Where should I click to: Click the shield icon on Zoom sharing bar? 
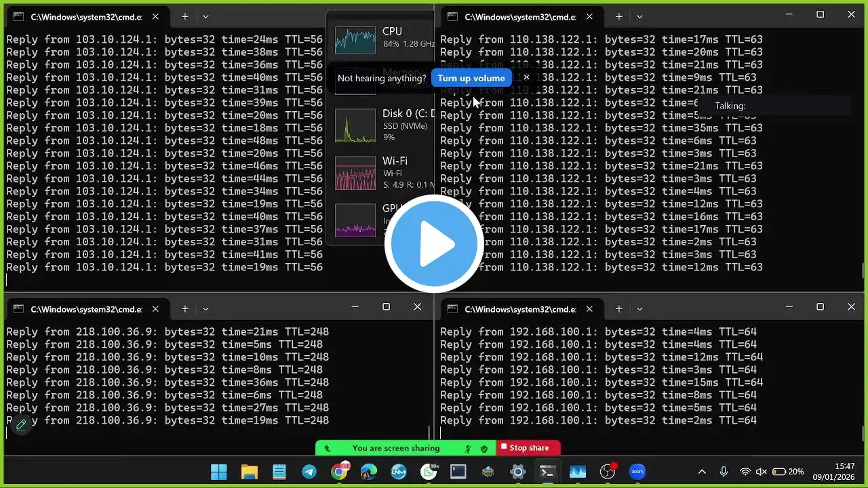coord(484,448)
